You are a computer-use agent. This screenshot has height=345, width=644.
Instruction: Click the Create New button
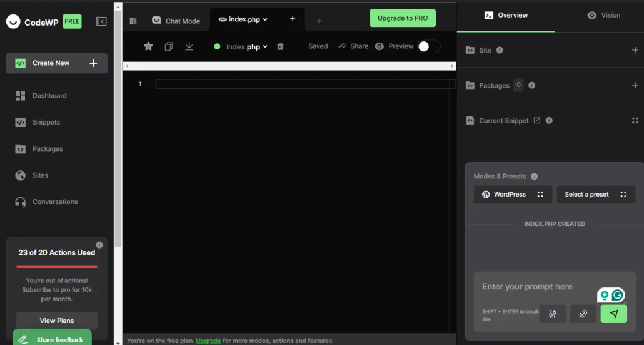click(57, 63)
